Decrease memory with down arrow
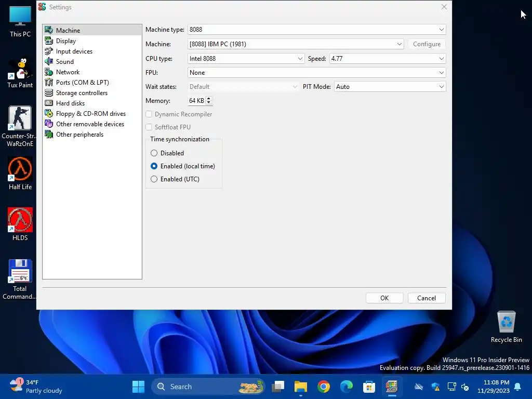Image resolution: width=532 pixels, height=399 pixels. [209, 102]
